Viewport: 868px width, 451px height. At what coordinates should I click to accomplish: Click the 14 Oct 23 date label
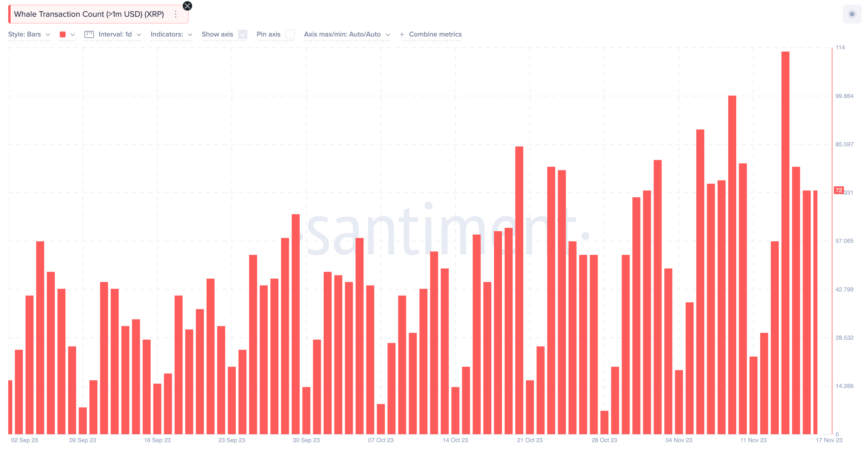pos(455,440)
